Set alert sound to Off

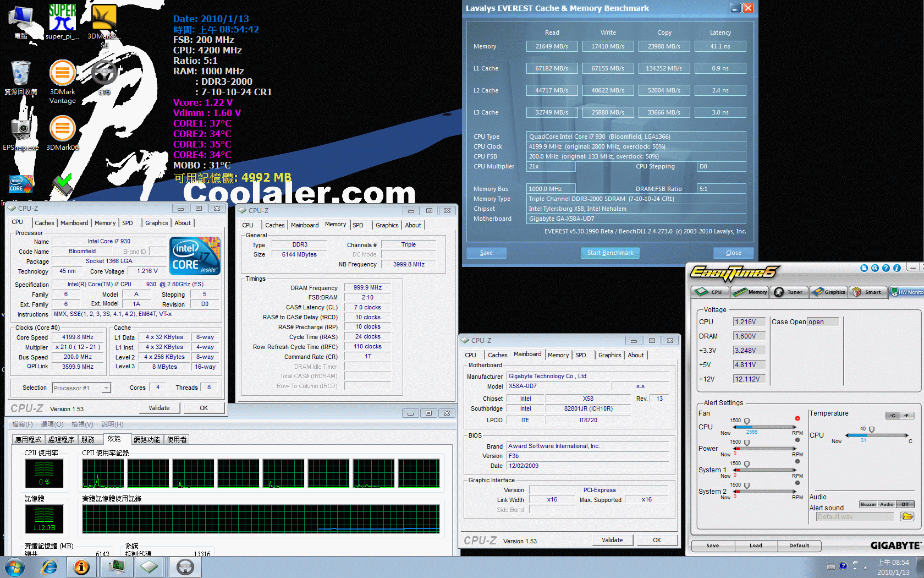905,504
